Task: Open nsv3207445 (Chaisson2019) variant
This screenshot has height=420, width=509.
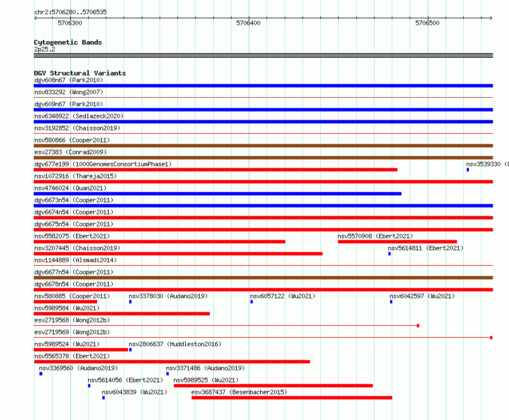Action: tap(77, 248)
